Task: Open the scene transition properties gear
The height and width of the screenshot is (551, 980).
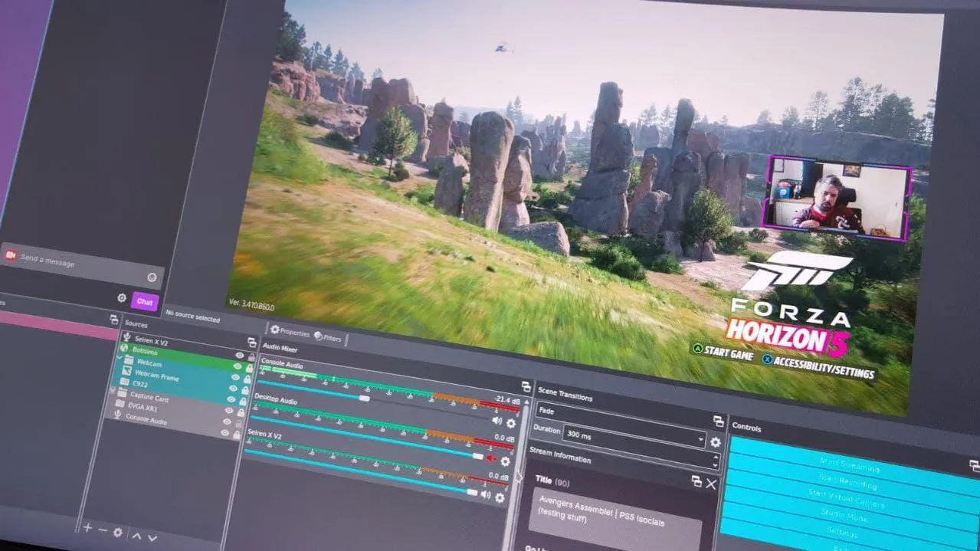Action: click(x=715, y=442)
